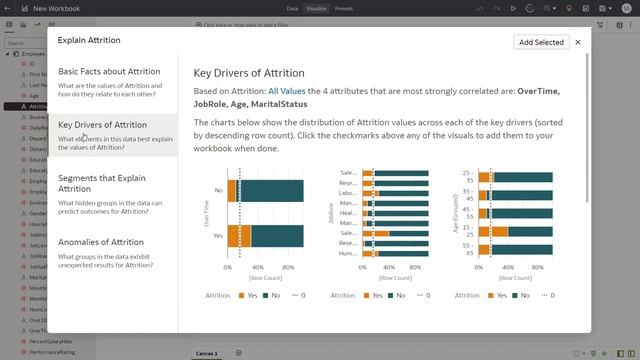Open Anomalies of Attrition section
This screenshot has height=360, width=640.
pos(113,253)
